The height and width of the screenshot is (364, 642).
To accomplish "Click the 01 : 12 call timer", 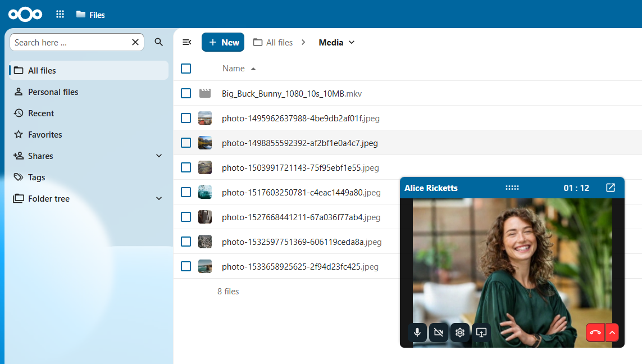I will (576, 188).
